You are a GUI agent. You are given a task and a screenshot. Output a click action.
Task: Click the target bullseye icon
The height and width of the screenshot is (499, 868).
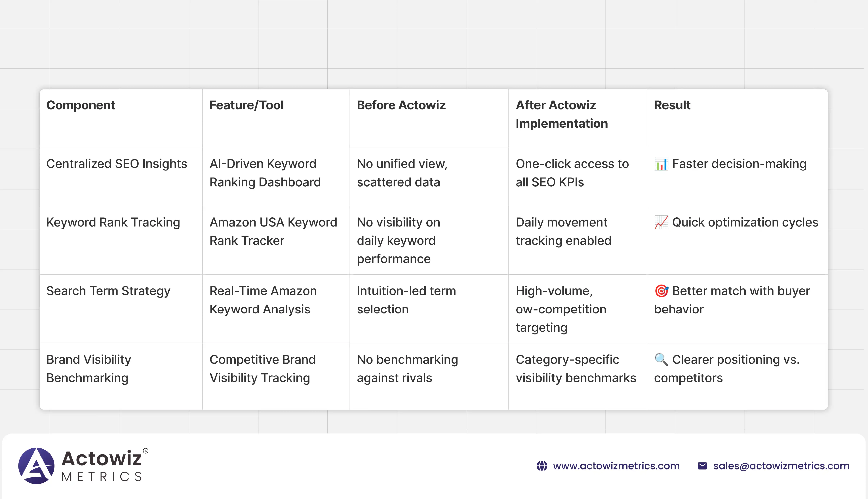pos(661,291)
